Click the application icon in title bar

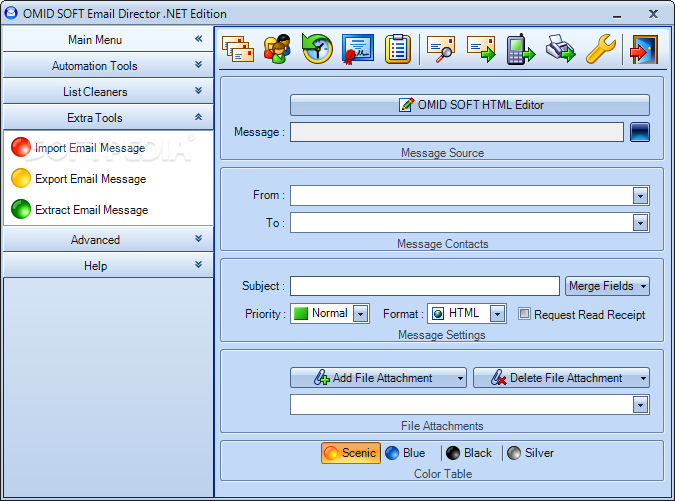point(11,13)
